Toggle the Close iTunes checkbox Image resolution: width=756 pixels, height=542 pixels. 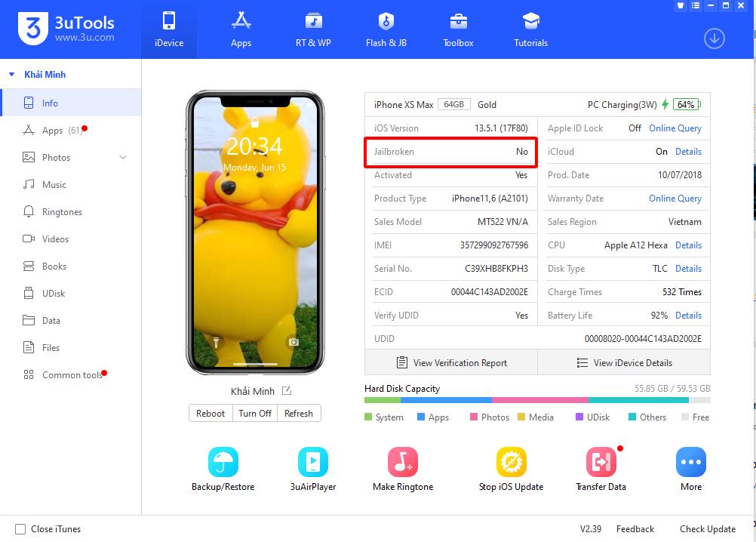(22, 529)
